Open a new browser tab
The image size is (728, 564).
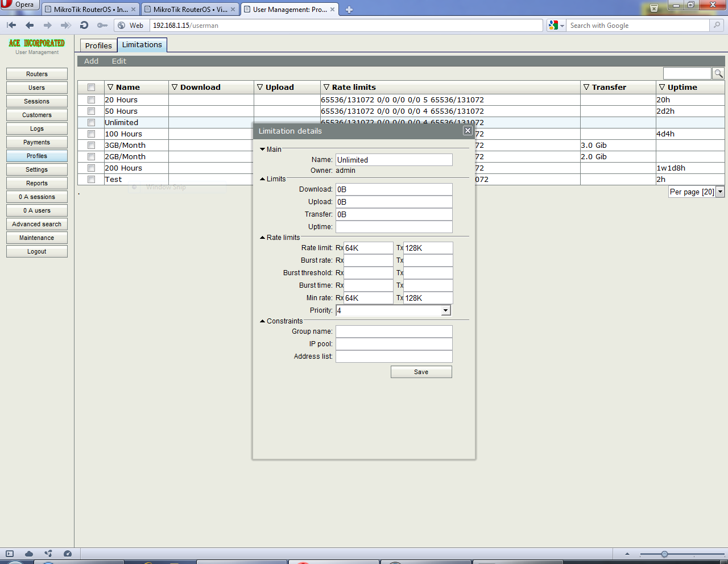tap(349, 10)
